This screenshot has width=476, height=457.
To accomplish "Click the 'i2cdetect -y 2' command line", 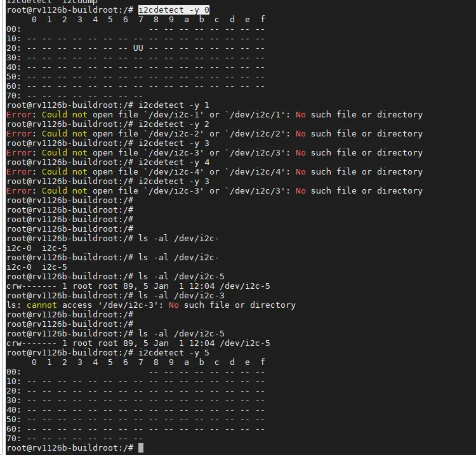I will (x=108, y=124).
